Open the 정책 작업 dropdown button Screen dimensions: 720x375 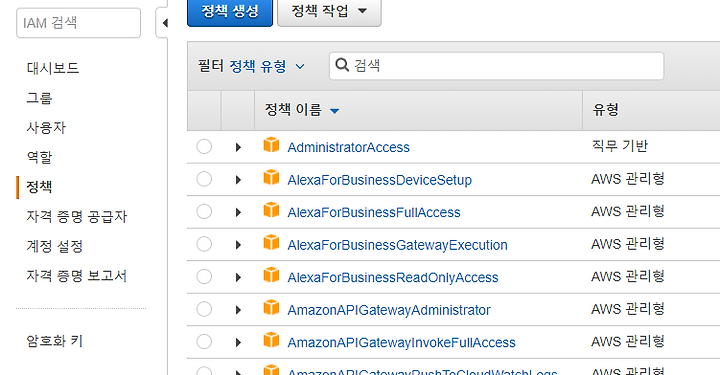(x=329, y=11)
